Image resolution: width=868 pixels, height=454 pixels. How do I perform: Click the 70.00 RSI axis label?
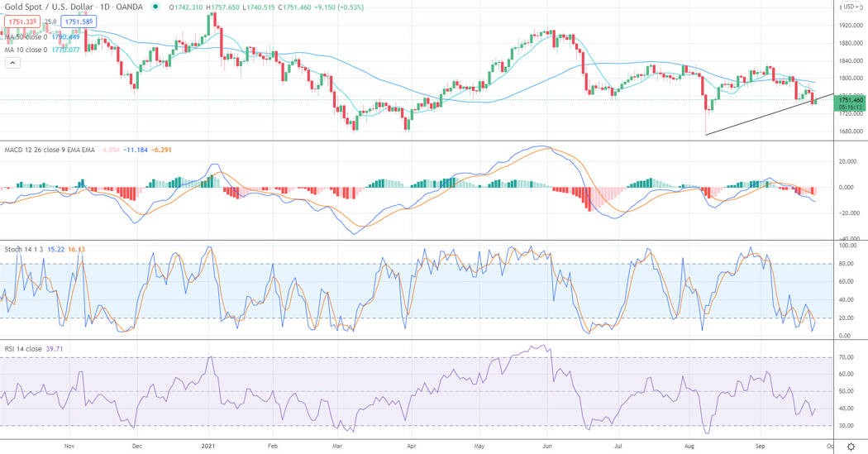tap(846, 358)
